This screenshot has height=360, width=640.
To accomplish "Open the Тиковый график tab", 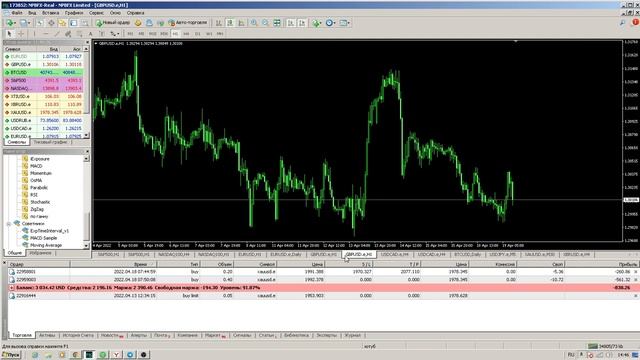I will (x=50, y=142).
